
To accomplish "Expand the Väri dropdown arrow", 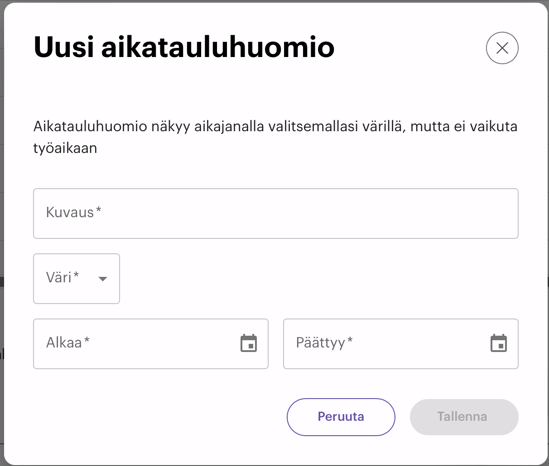I will tap(103, 279).
